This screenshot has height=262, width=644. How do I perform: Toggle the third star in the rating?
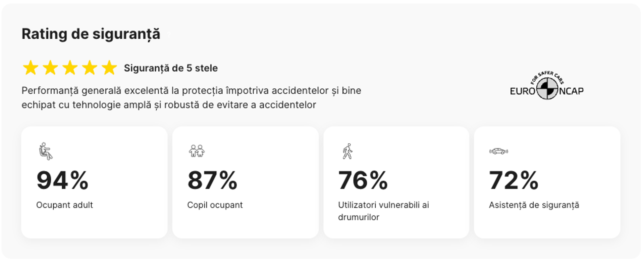coord(70,68)
